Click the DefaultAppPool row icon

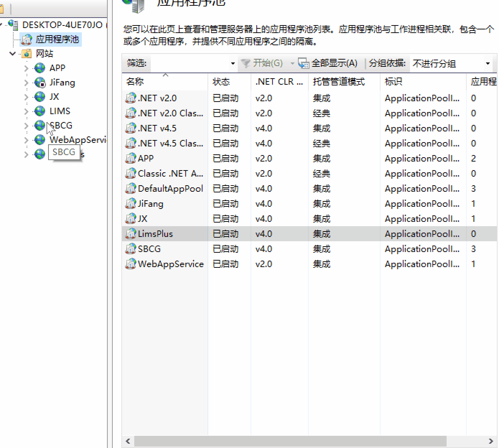click(130, 188)
